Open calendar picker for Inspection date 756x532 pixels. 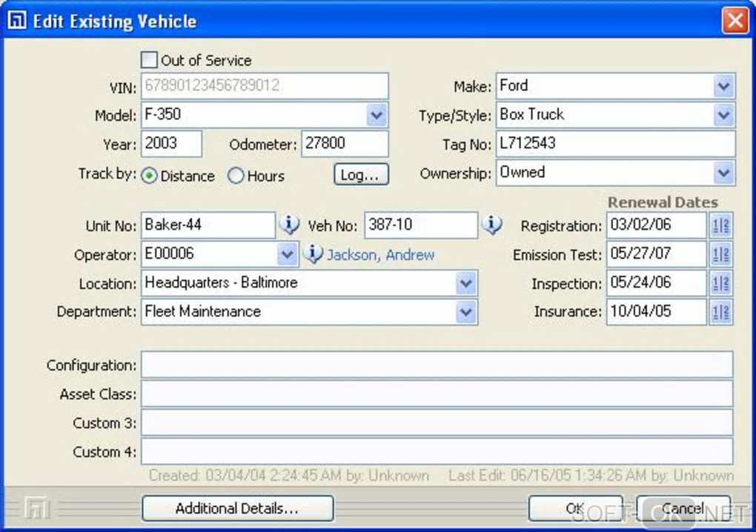click(x=721, y=283)
